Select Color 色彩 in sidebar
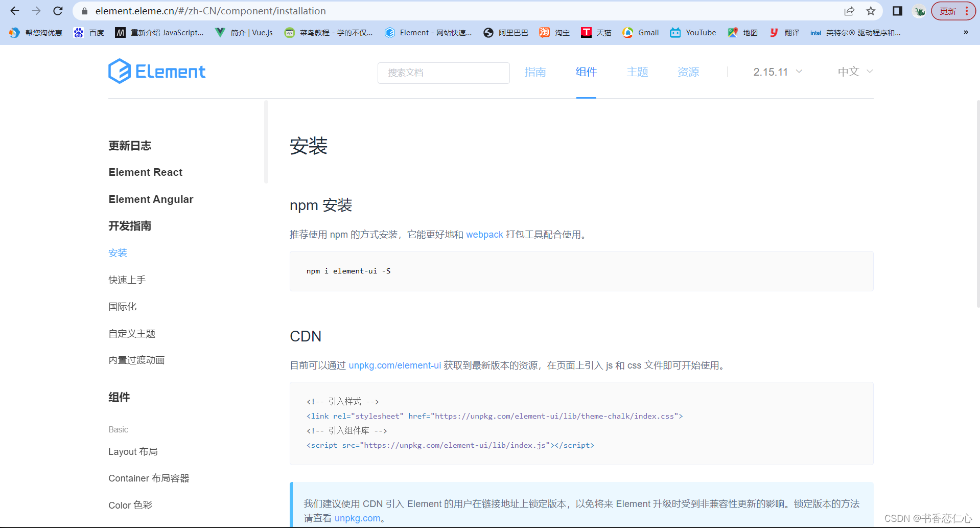The image size is (980, 528). [x=130, y=506]
